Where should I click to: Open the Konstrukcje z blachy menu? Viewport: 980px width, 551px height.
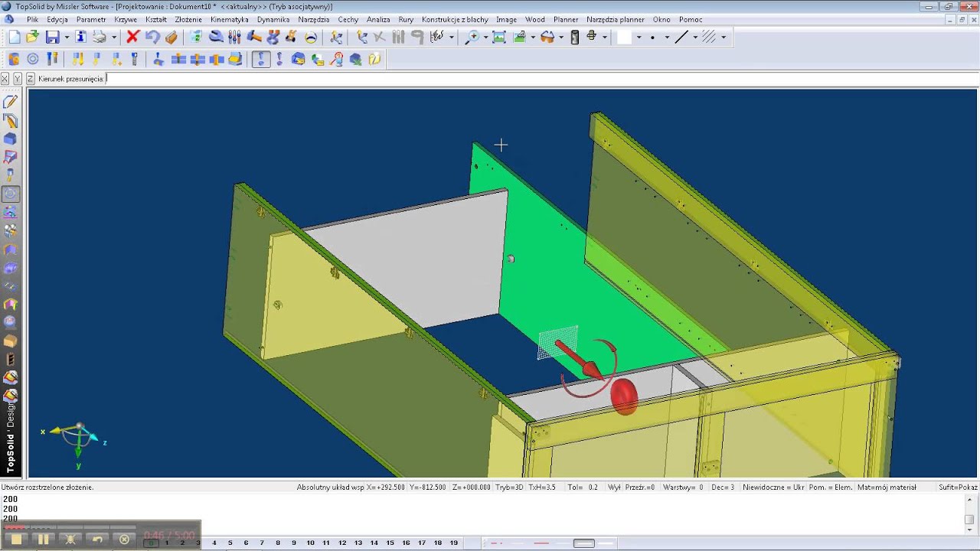tap(455, 20)
